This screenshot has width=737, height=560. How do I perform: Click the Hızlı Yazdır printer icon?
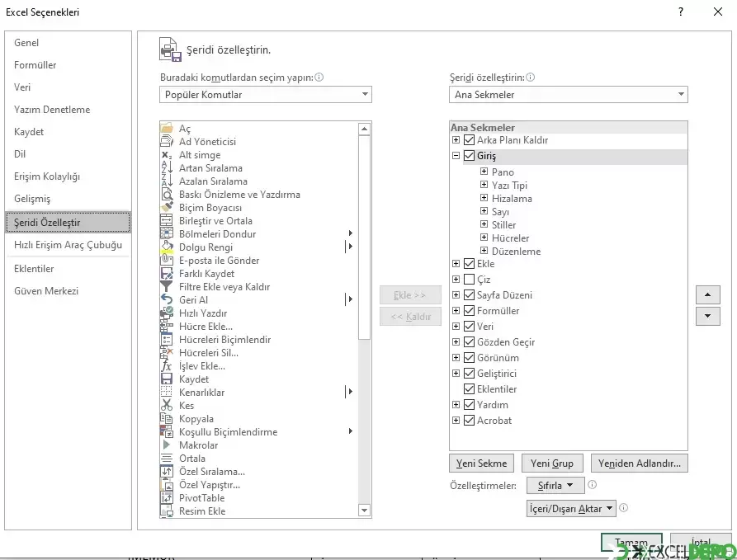coord(167,313)
